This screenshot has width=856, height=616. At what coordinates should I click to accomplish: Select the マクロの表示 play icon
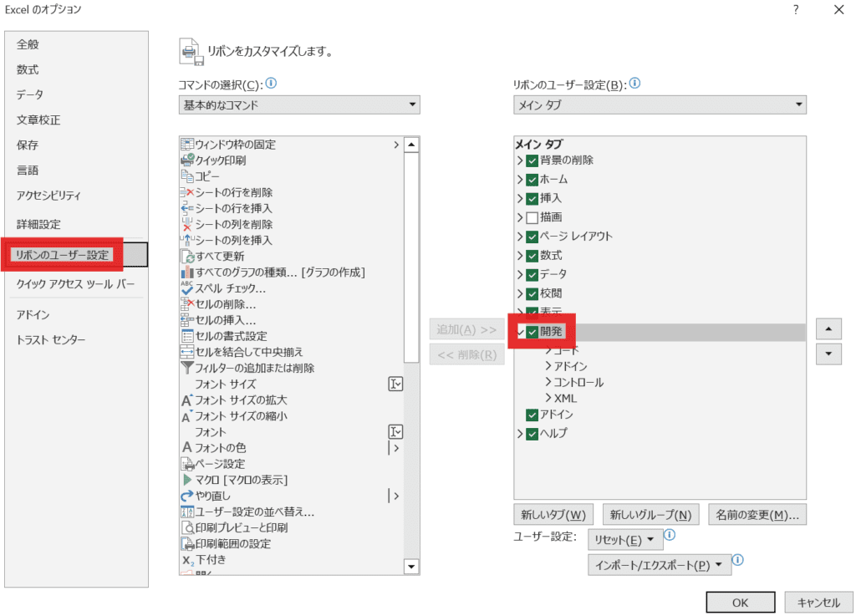pos(187,480)
